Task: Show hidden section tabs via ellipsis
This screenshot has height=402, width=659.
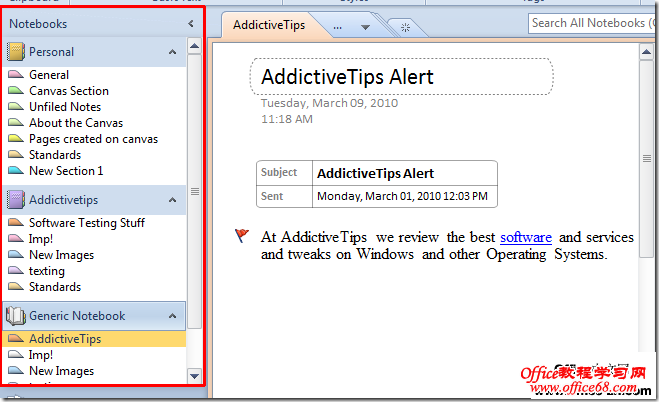Action: [337, 27]
